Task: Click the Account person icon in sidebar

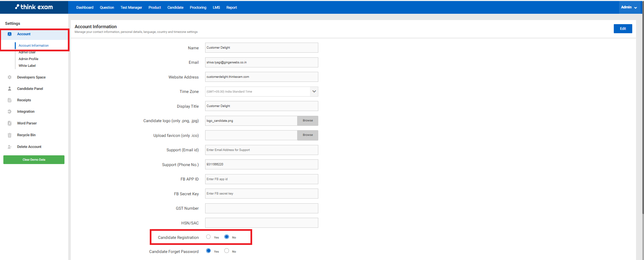Action: [x=9, y=34]
